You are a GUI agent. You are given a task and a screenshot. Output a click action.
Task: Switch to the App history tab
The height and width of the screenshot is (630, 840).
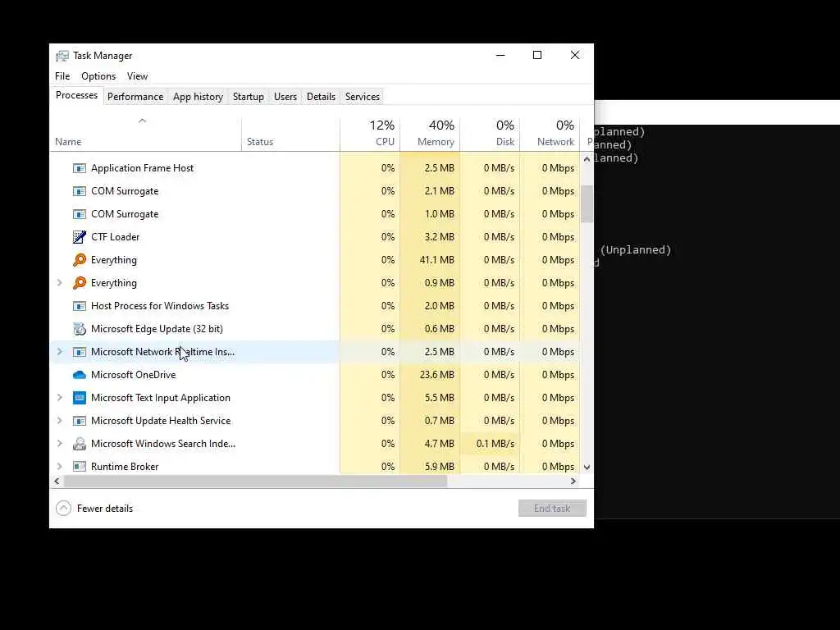198,97
